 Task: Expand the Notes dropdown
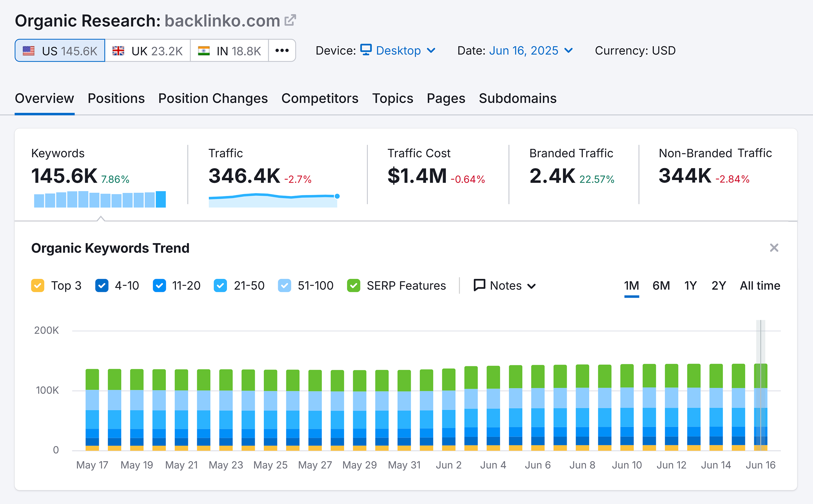532,286
